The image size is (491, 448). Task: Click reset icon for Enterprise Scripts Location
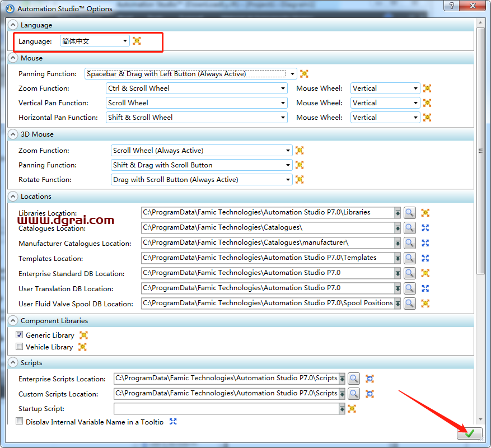[370, 379]
